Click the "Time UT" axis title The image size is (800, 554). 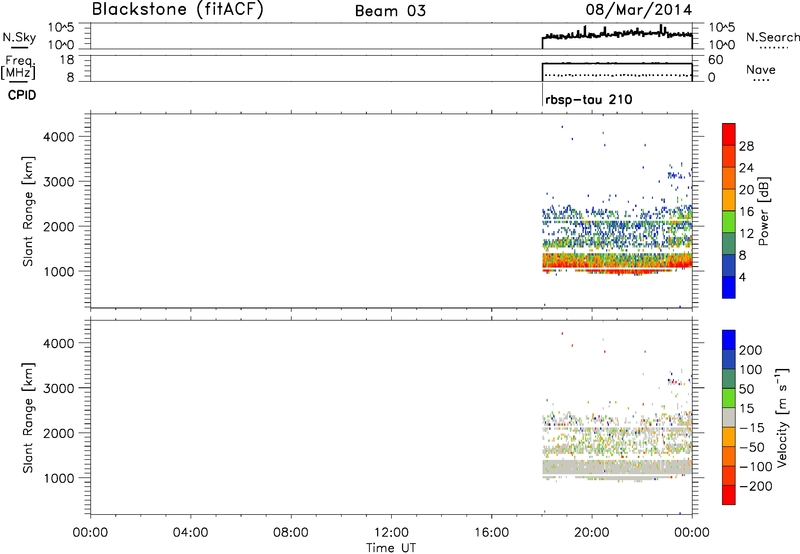click(x=391, y=548)
